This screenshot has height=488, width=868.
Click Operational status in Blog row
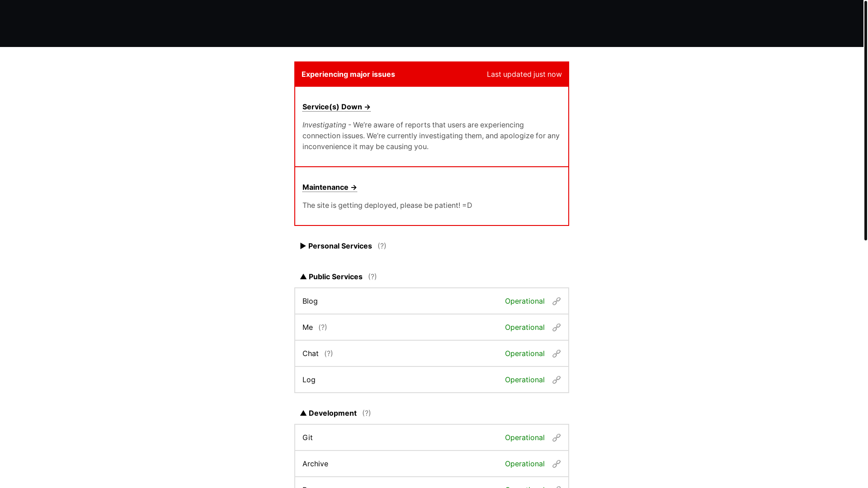click(524, 301)
